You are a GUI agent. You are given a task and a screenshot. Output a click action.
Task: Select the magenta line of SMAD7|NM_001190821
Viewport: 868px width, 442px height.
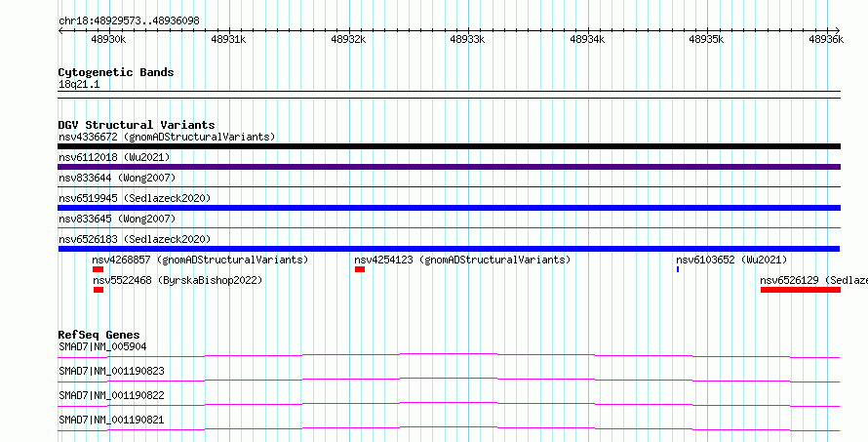pyautogui.click(x=449, y=428)
